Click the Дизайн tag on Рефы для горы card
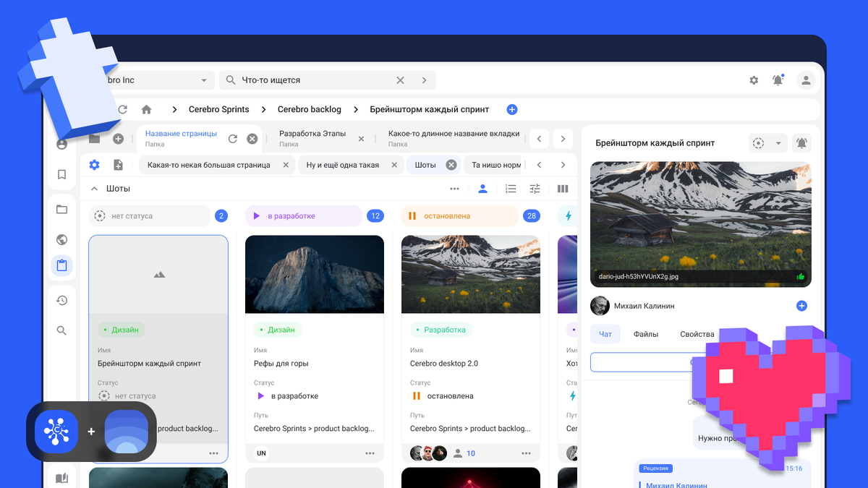 click(x=278, y=330)
